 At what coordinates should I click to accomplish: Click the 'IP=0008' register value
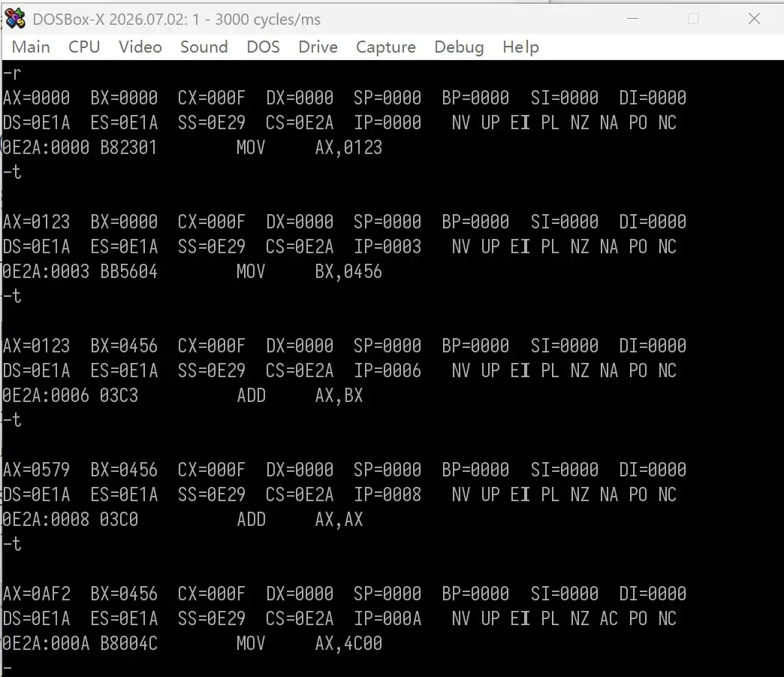click(387, 495)
